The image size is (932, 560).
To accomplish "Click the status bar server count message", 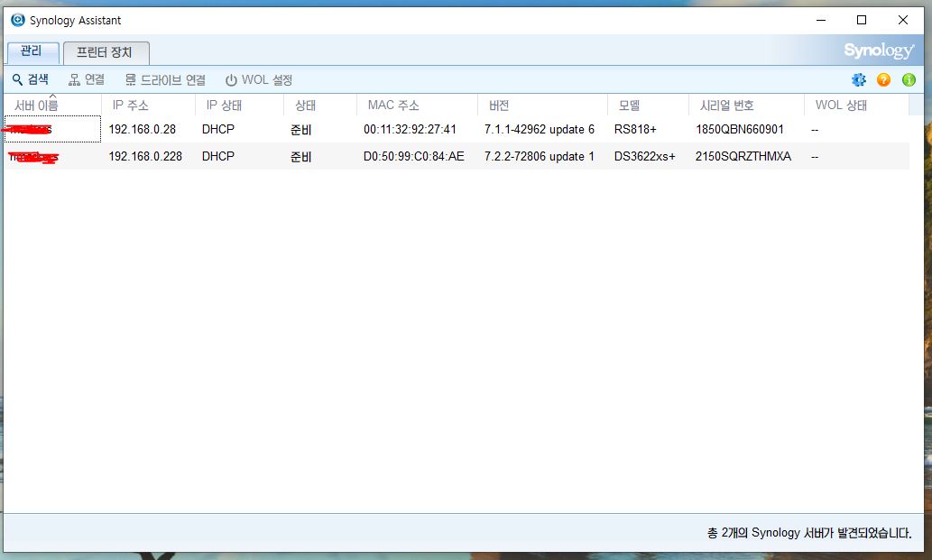I will coord(809,533).
